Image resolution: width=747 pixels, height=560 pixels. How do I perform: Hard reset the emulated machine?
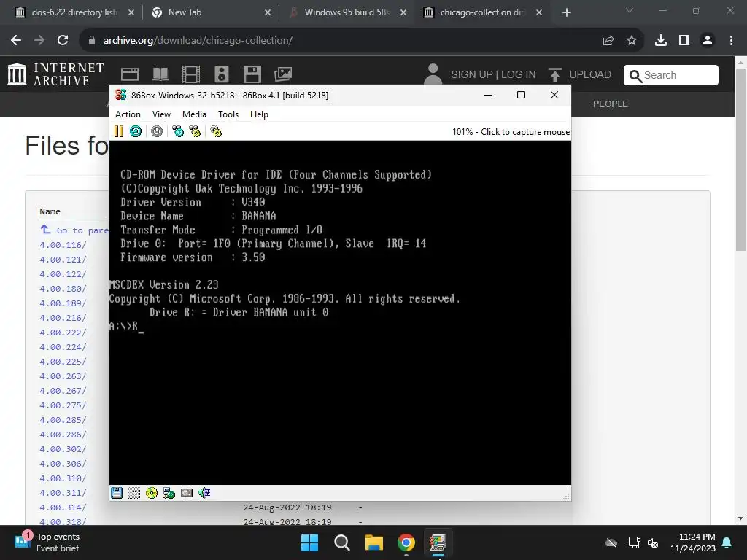136,131
